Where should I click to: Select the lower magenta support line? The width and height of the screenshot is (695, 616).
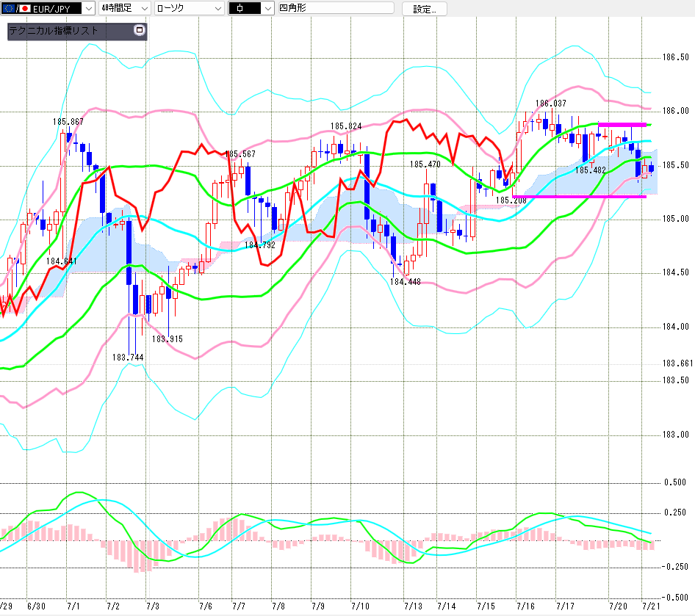click(579, 196)
